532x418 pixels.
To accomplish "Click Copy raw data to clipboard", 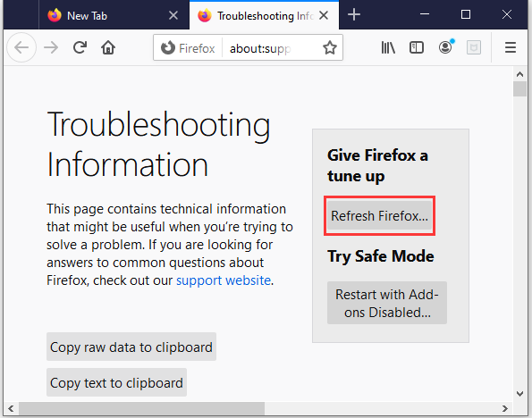I will coord(131,347).
